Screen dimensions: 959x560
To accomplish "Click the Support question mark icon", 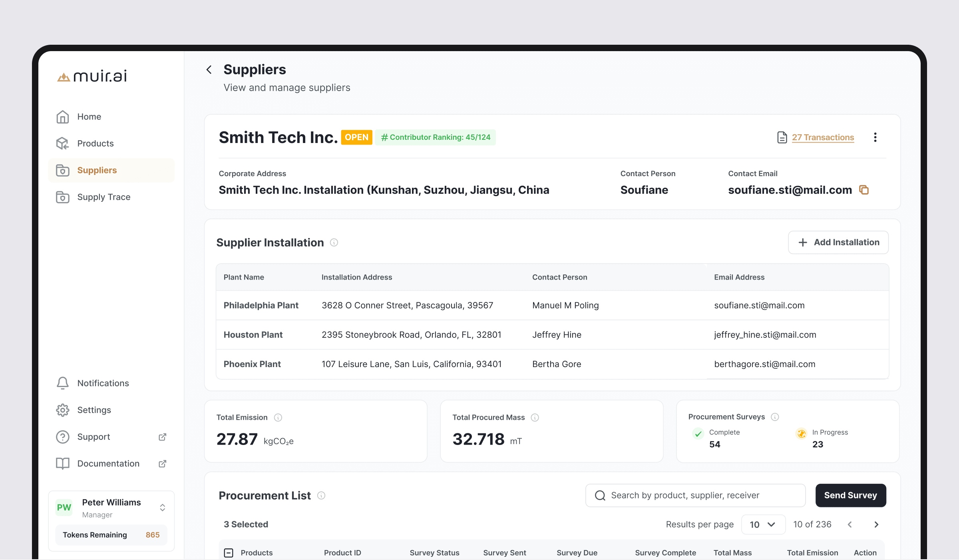I will pos(63,437).
